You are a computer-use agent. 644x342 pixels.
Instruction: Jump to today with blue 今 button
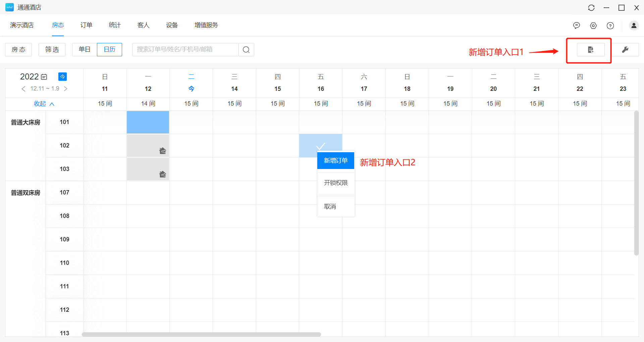pyautogui.click(x=62, y=77)
